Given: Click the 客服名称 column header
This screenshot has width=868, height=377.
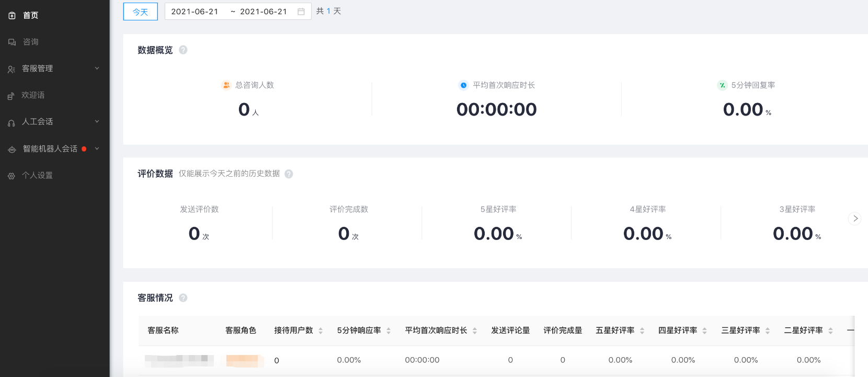Looking at the screenshot, I should [163, 330].
